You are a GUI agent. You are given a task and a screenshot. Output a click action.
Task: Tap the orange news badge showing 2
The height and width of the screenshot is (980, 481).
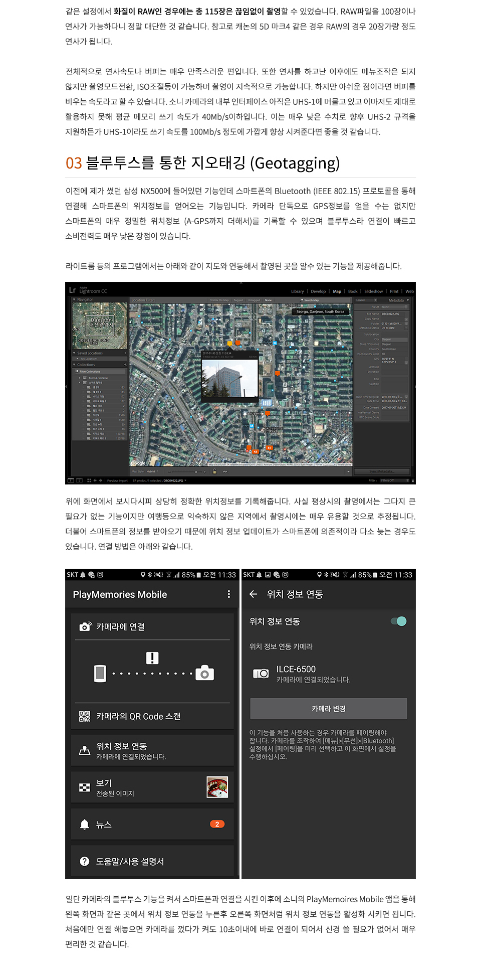[x=217, y=824]
